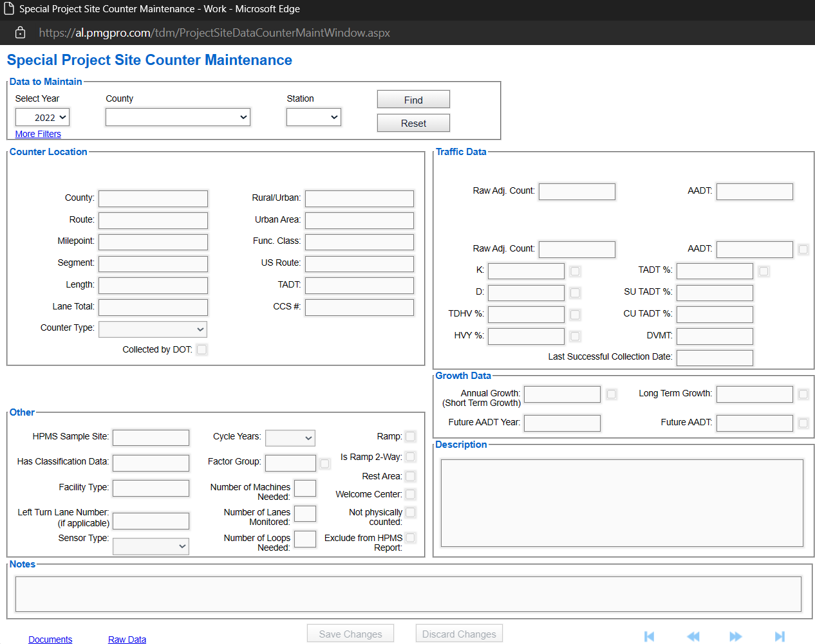815x644 pixels.
Task: Open the Sensor Type dropdown
Action: pyautogui.click(x=151, y=546)
